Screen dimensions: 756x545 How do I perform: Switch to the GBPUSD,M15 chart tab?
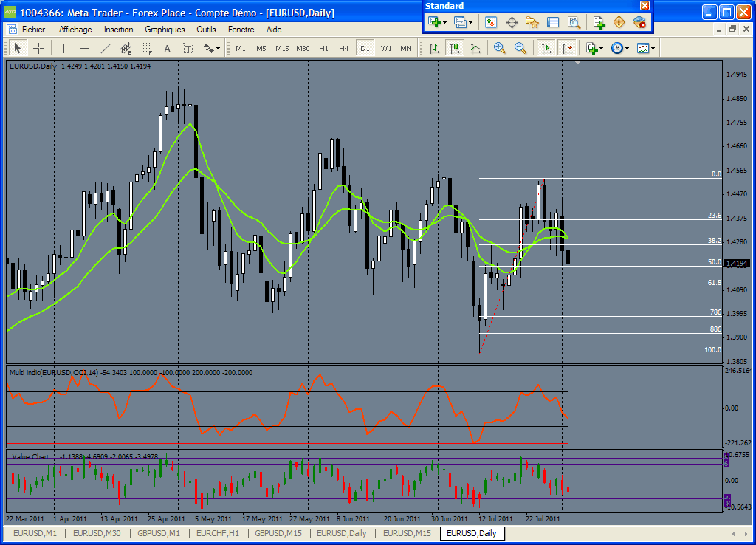(278, 533)
